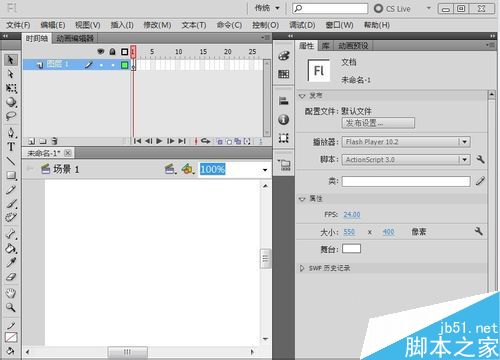Open the CS Live dropdown arrow
Screen dimensions: 500x360
pyautogui.click(x=429, y=8)
